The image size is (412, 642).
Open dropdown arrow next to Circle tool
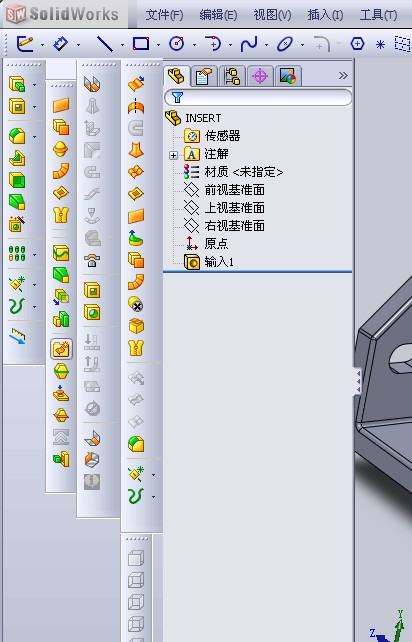click(x=194, y=45)
